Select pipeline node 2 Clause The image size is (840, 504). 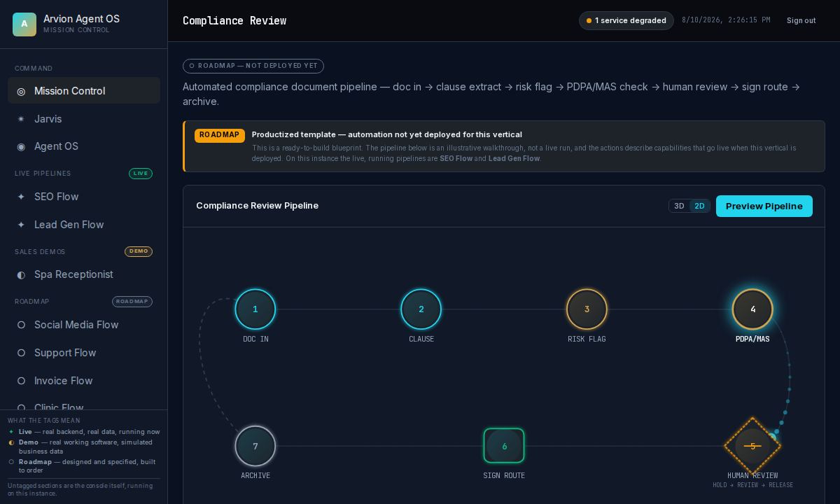point(421,309)
